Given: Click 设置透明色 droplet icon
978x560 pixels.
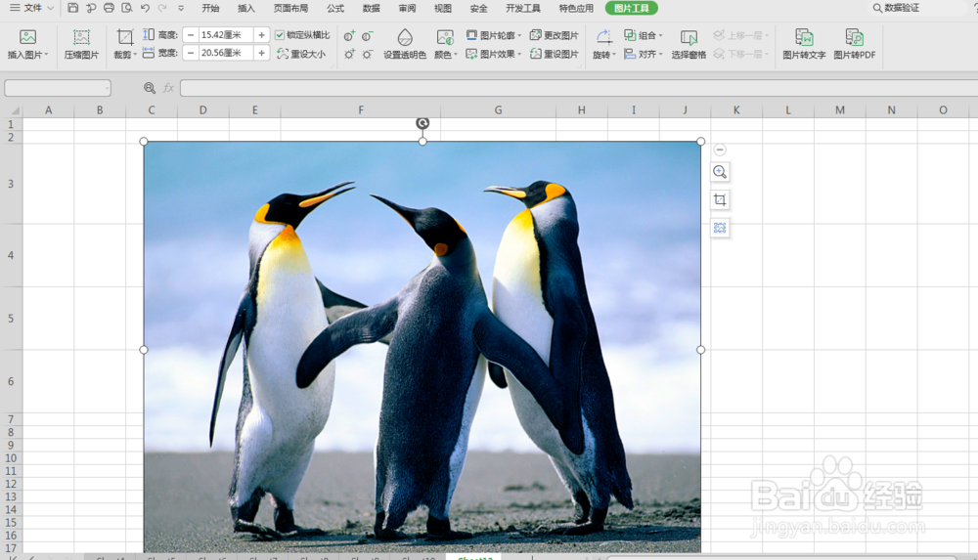Looking at the screenshot, I should point(405,37).
